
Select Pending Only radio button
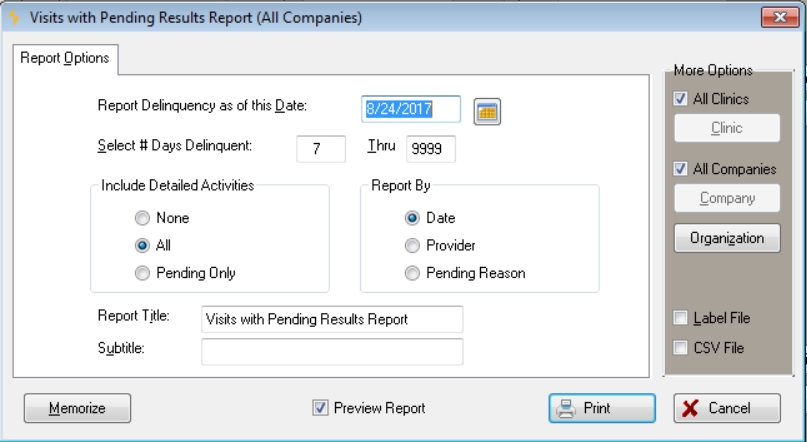tap(142, 273)
